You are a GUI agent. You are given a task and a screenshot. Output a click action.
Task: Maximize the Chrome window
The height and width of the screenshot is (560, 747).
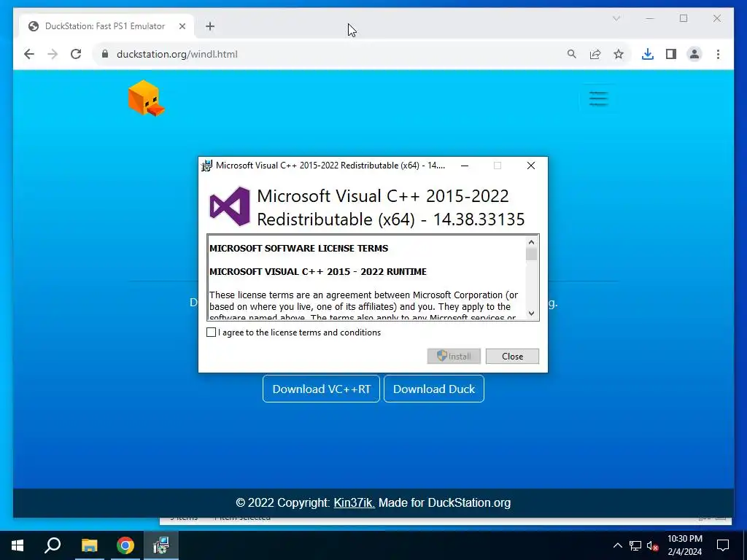(684, 18)
